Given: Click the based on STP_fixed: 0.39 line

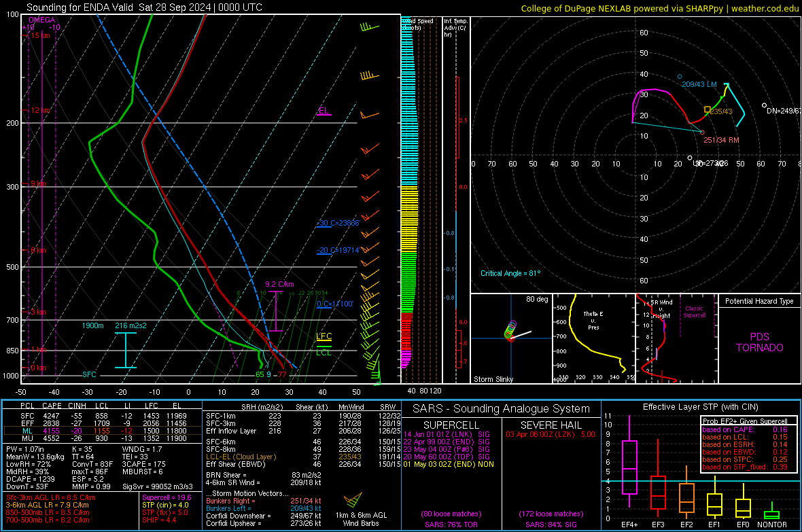Looking at the screenshot, I should pyautogui.click(x=745, y=467).
